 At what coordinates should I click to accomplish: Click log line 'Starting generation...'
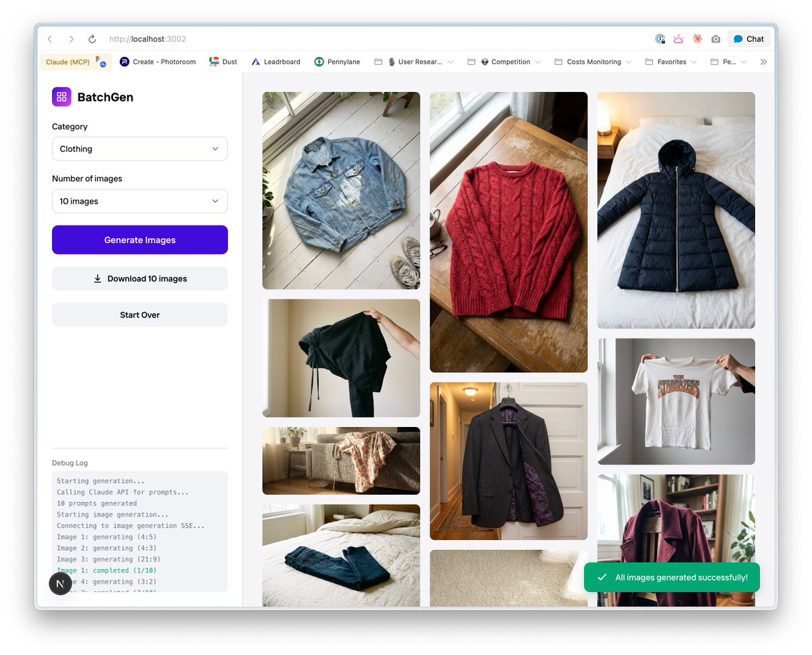click(100, 481)
